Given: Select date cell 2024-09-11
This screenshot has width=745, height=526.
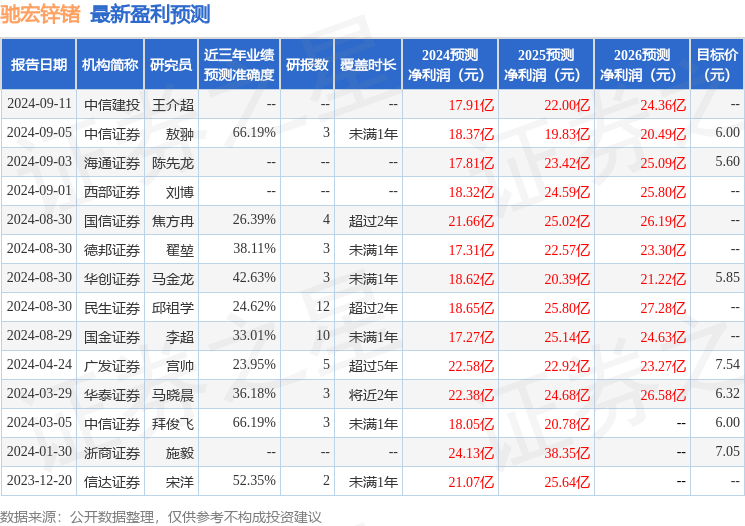Looking at the screenshot, I should [x=39, y=104].
